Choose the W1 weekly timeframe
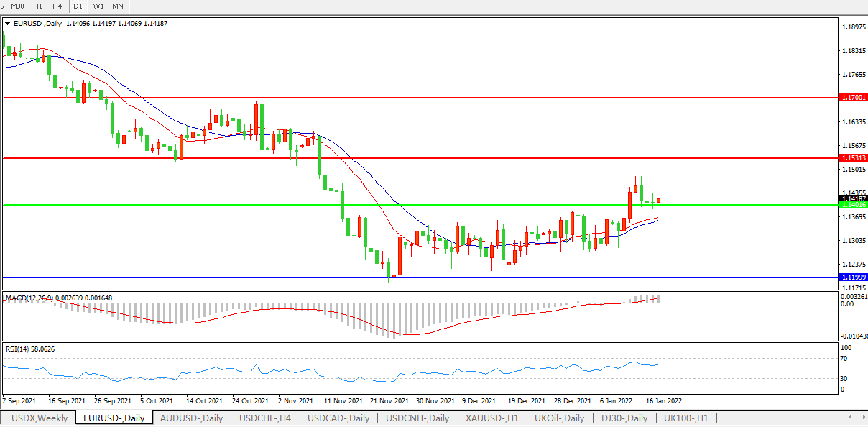 [98, 6]
